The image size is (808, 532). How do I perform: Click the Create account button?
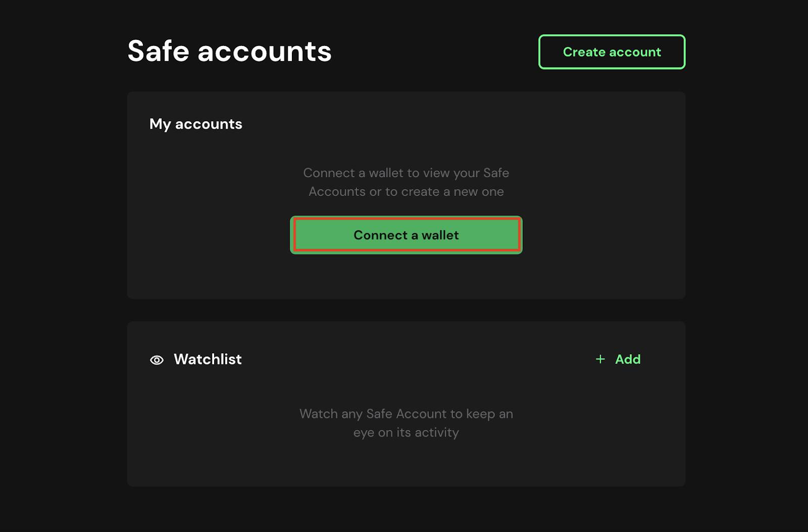(612, 52)
